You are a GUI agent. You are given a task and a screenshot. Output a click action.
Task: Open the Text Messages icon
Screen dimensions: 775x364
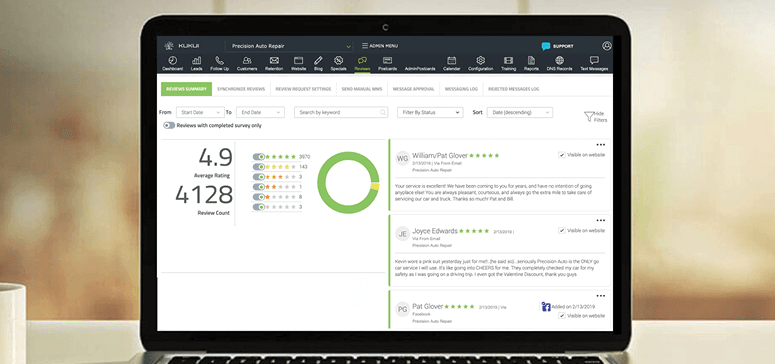click(594, 60)
